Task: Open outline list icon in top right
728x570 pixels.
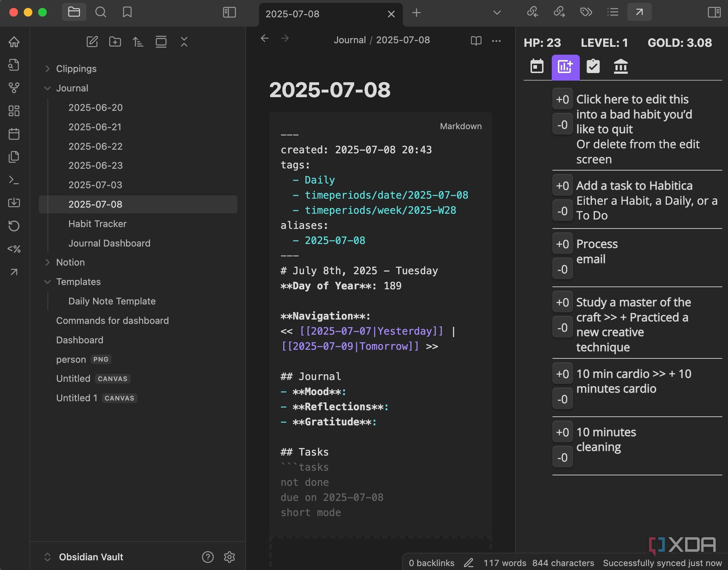Action: (613, 12)
